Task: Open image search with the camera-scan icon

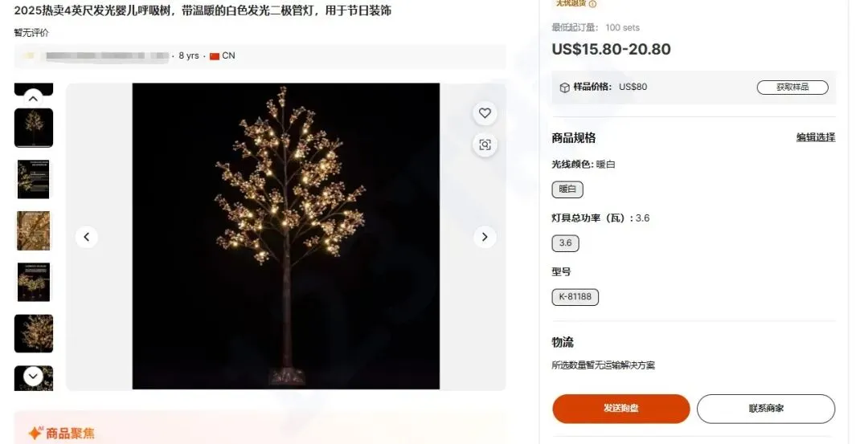Action: coord(485,145)
